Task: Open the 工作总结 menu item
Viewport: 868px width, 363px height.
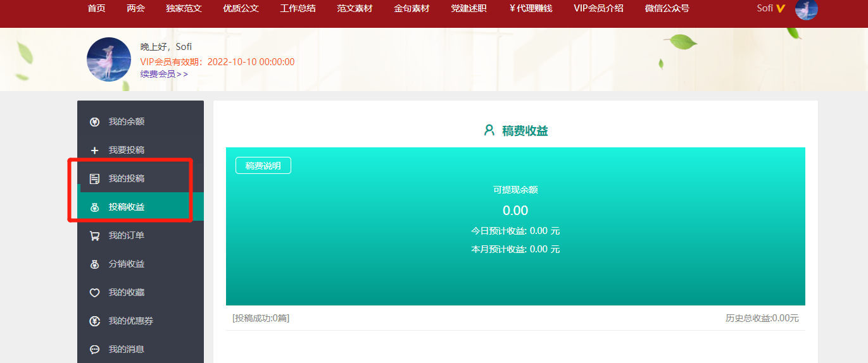Action: pyautogui.click(x=298, y=9)
